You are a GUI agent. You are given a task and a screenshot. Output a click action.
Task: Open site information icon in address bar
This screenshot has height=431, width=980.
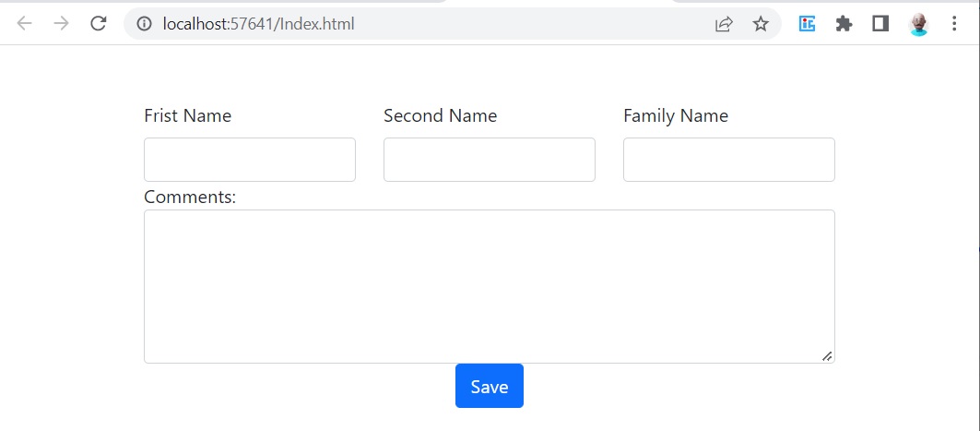point(145,24)
